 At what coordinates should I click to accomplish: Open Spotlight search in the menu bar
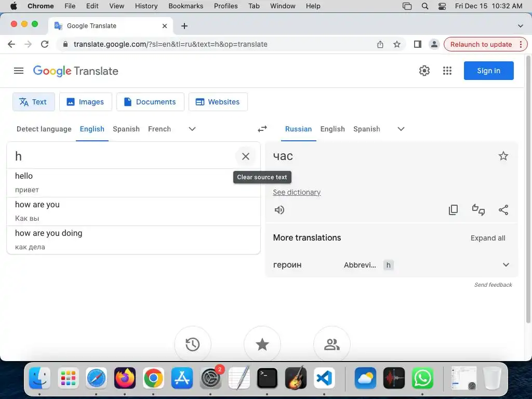(x=425, y=6)
